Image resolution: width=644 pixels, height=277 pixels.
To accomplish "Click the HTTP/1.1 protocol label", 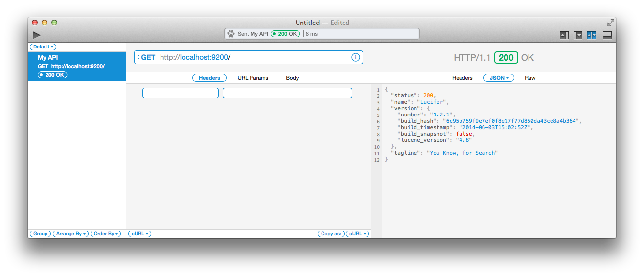I will click(x=472, y=57).
